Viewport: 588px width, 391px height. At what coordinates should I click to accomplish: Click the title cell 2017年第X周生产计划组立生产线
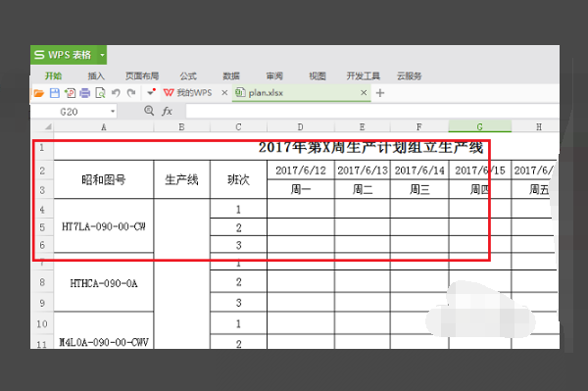(370, 147)
